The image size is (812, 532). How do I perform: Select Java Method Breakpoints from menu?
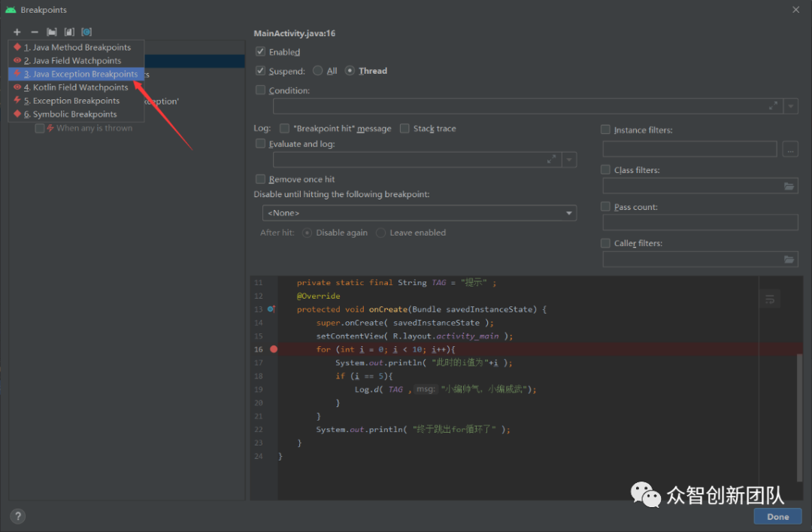point(76,47)
